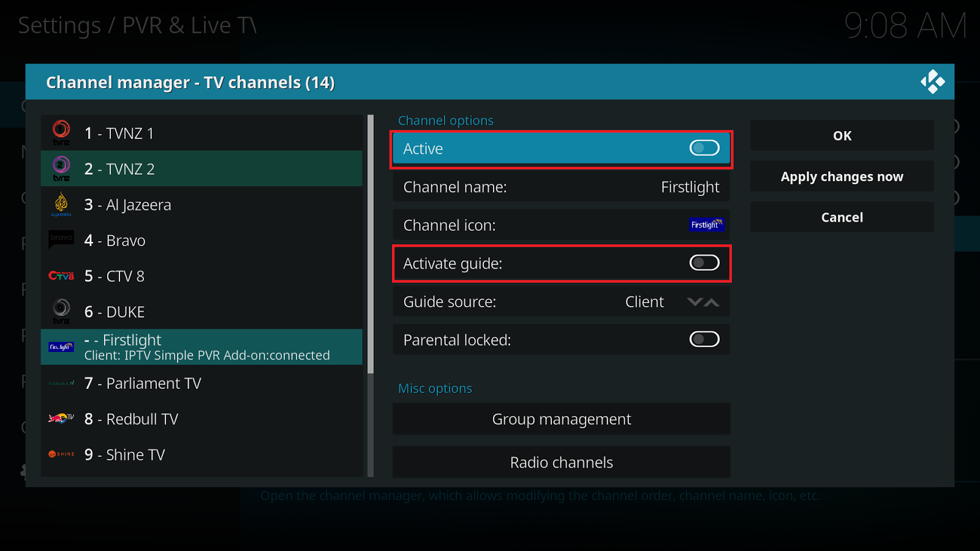Screen dimensions: 980x551
Task: Select the Firstlight channel entry
Action: point(202,347)
